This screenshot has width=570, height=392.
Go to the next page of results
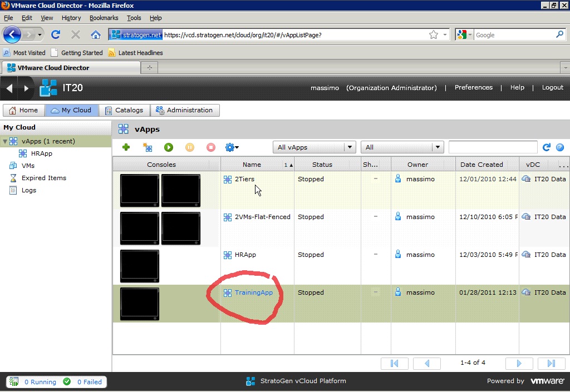pos(519,363)
